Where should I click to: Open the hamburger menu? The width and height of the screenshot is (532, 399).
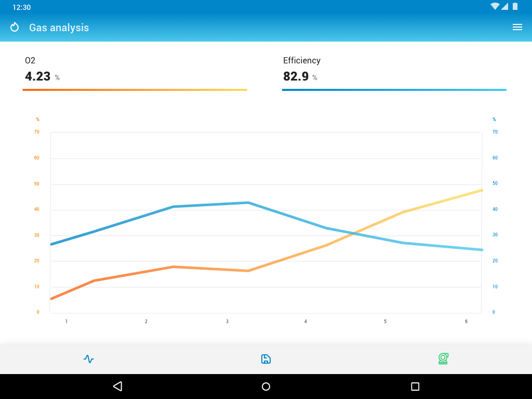pyautogui.click(x=517, y=27)
